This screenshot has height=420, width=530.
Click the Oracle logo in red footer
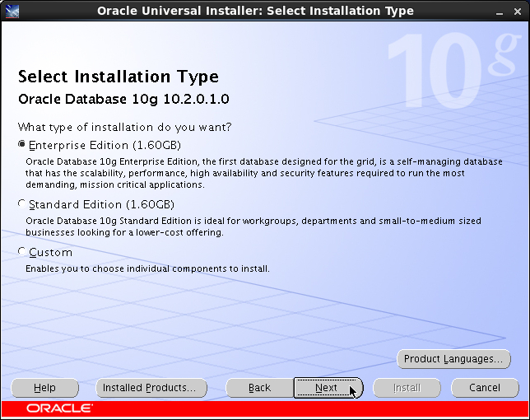coord(59,408)
